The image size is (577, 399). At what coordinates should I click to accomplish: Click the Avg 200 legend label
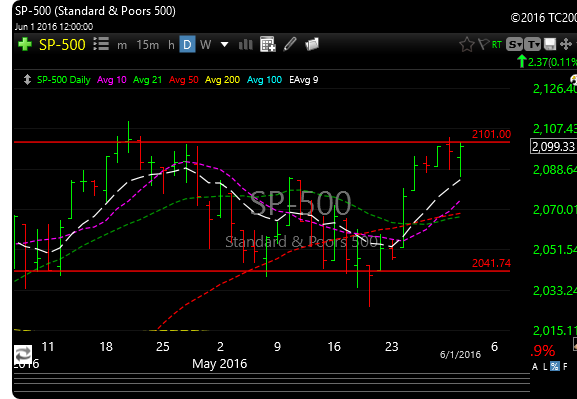coord(222,80)
